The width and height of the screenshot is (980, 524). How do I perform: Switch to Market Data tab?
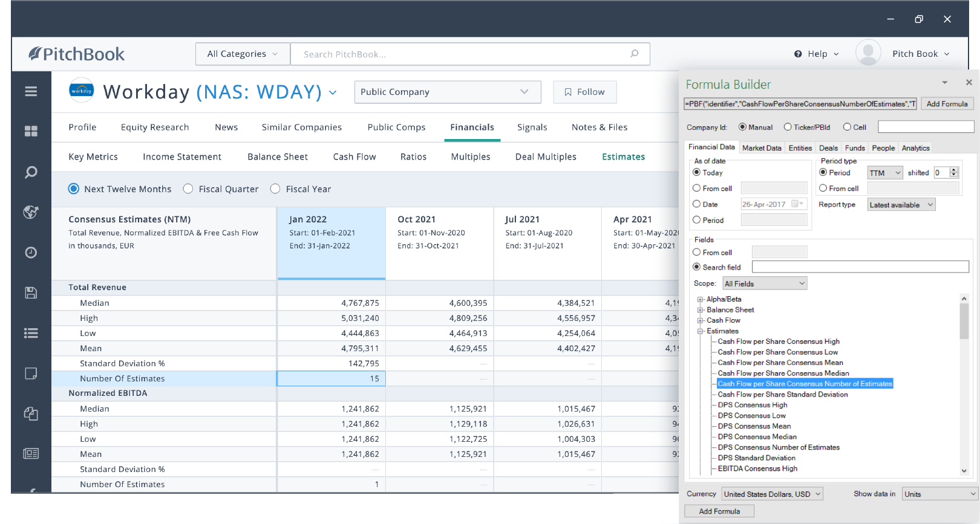coord(762,148)
